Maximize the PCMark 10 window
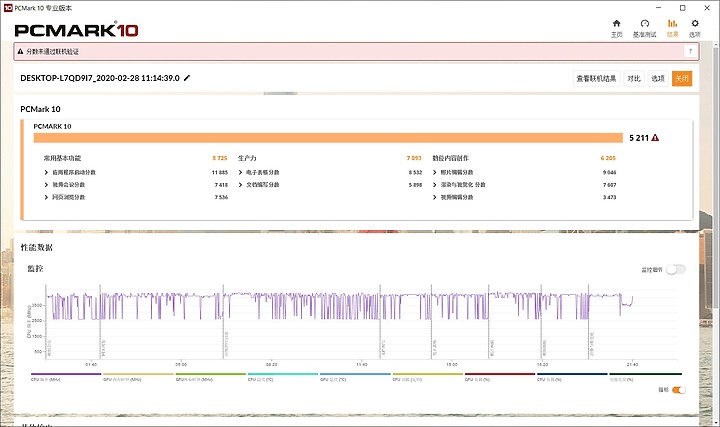720x427 pixels. 683,8
